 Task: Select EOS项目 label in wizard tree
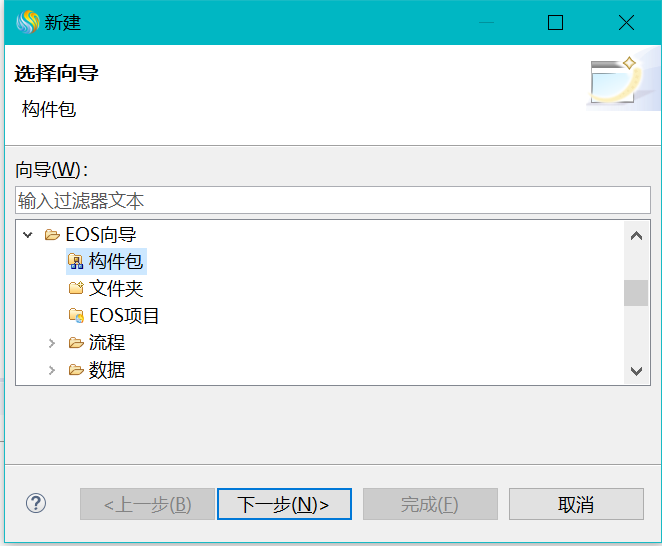point(124,316)
